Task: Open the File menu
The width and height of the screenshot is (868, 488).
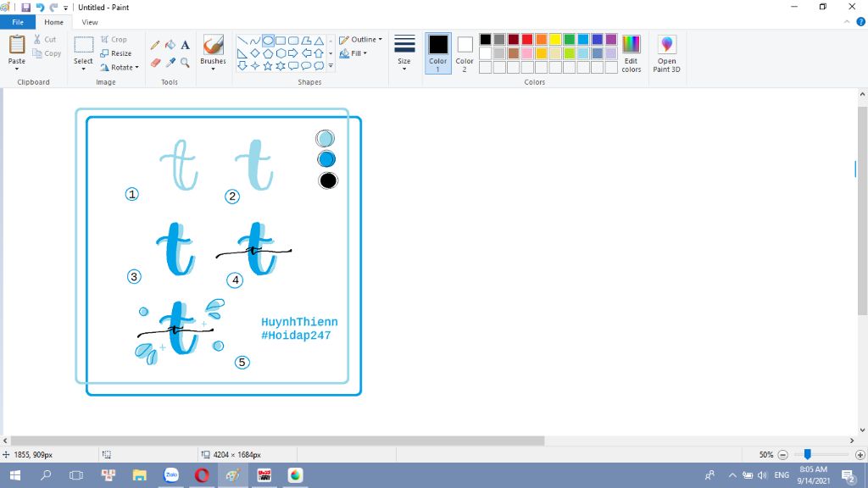Action: (x=18, y=22)
